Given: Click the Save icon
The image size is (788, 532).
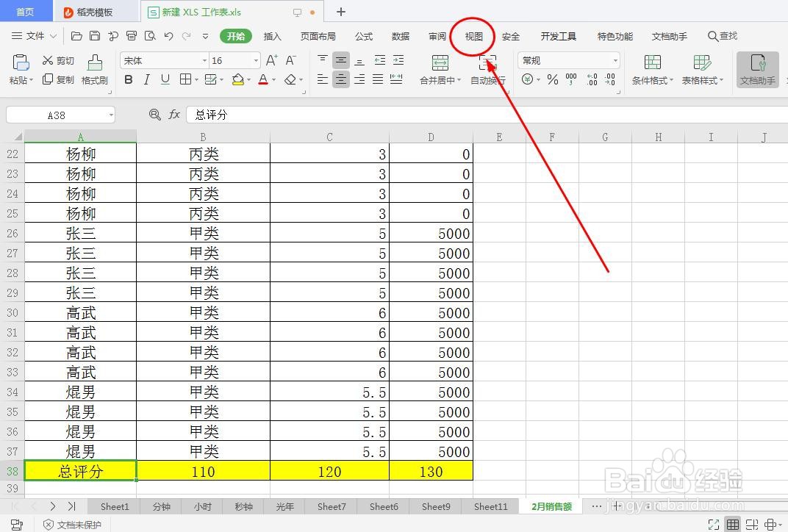Looking at the screenshot, I should tap(95, 36).
